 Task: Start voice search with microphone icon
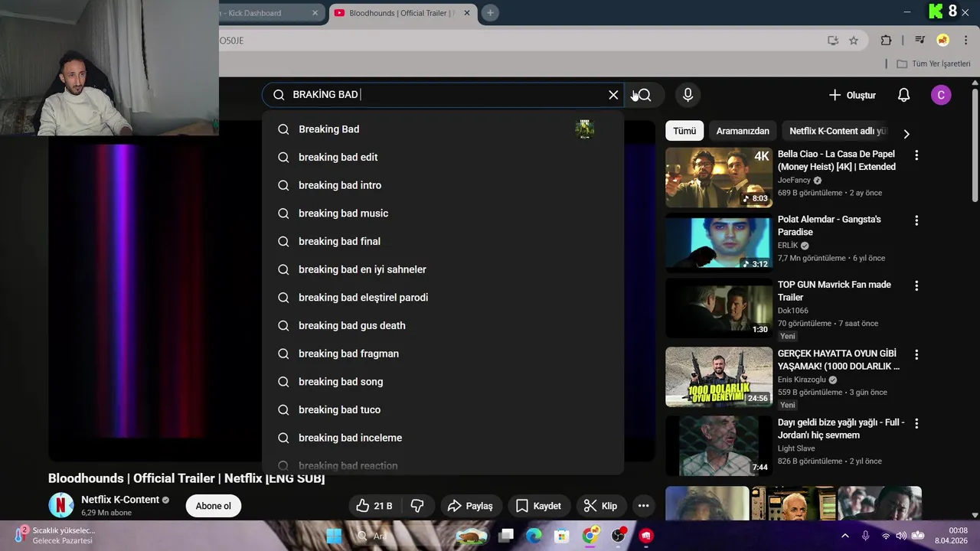click(x=688, y=95)
